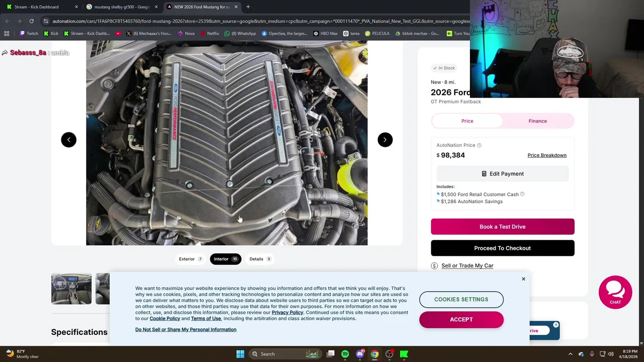Open the Netflix bookmark

tap(209, 34)
